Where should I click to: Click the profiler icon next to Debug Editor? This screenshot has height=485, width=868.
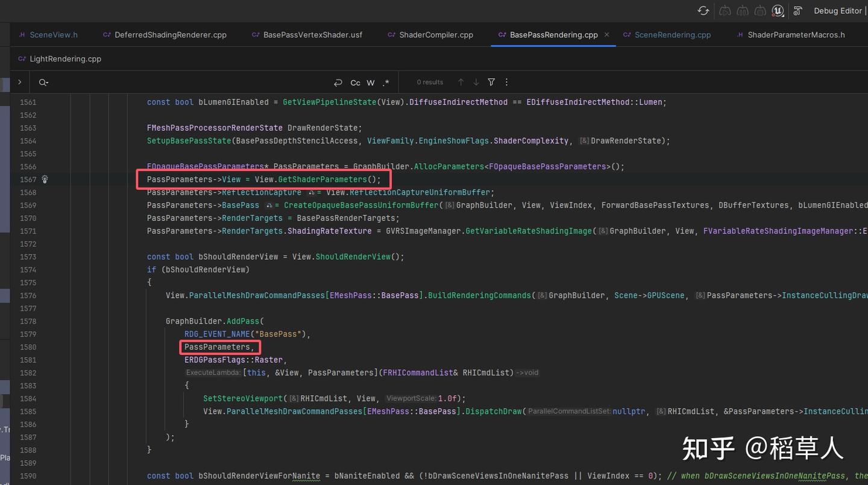797,10
